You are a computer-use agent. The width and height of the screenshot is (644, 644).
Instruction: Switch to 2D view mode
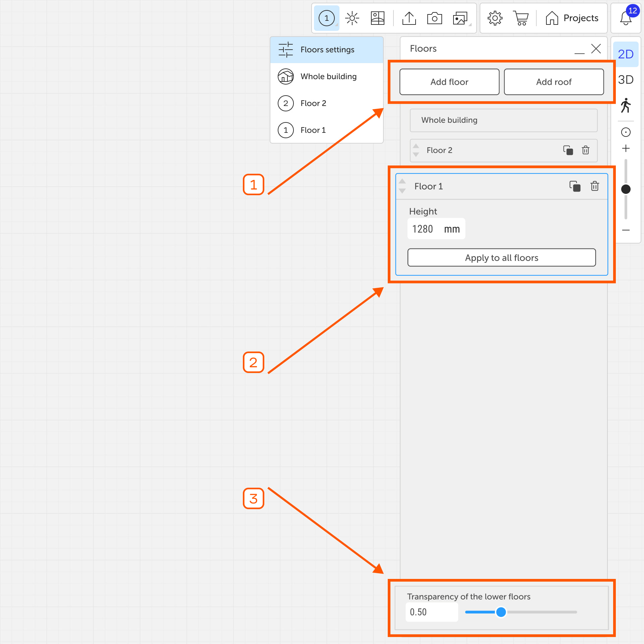[x=626, y=54]
